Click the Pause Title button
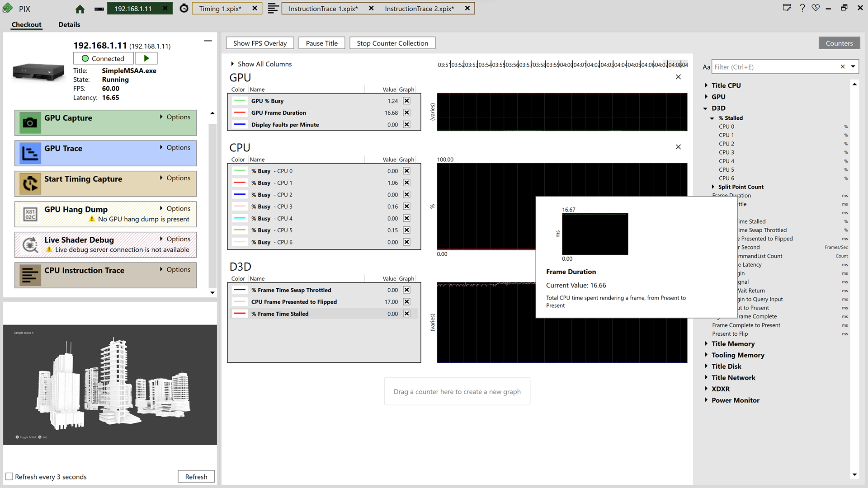This screenshot has width=868, height=488. coord(321,43)
